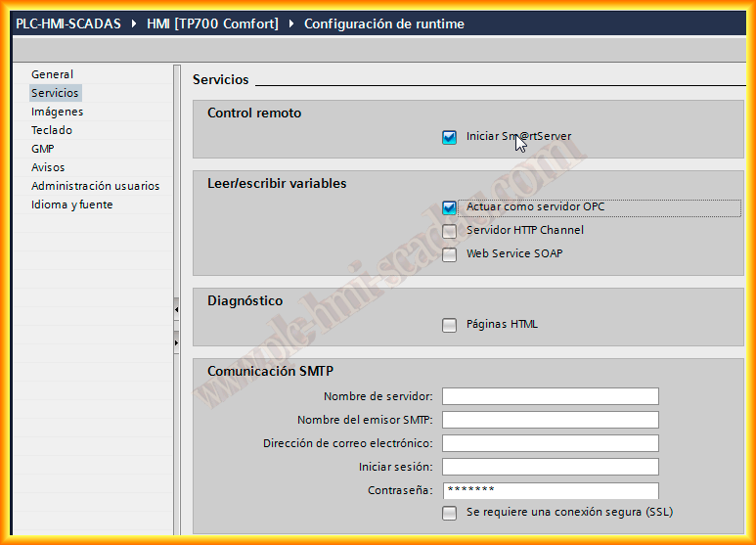756x545 pixels.
Task: Collapse the navigation pane with left arrow
Action: 176,309
